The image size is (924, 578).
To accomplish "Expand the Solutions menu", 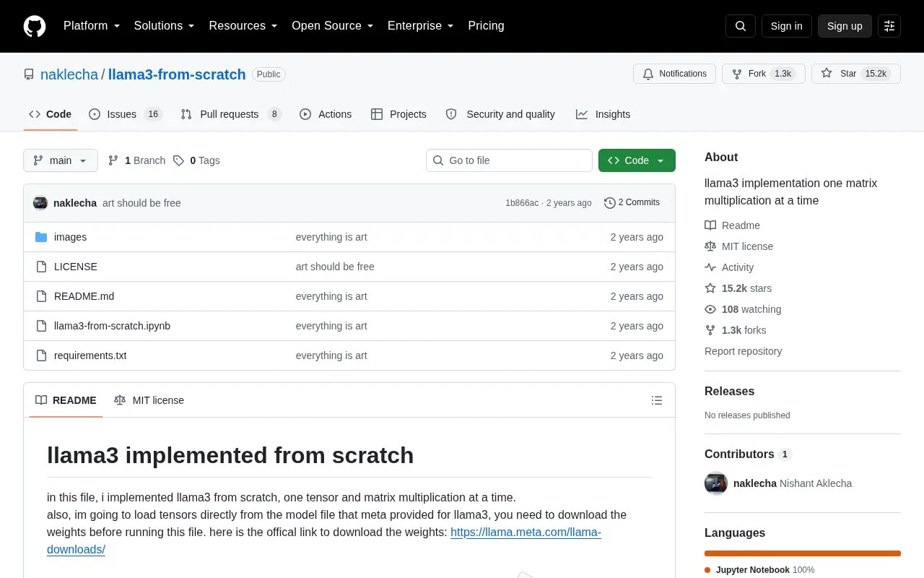I will tap(165, 26).
